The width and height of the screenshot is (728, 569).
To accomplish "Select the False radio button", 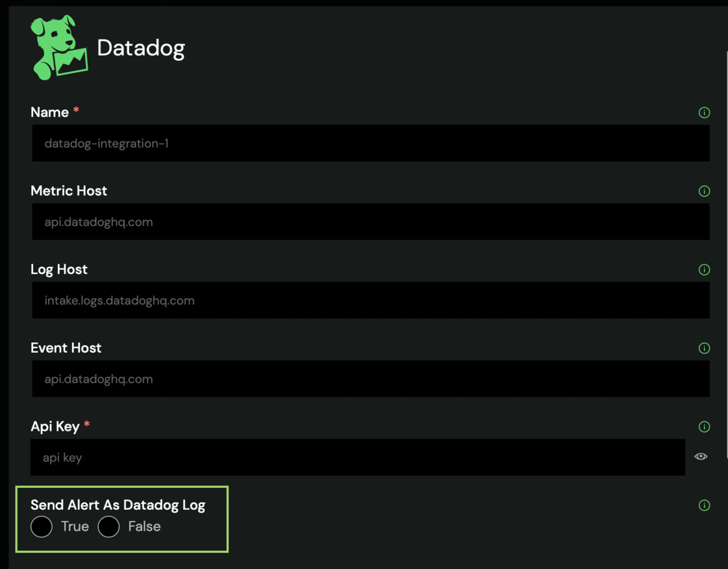I will pyautogui.click(x=109, y=526).
